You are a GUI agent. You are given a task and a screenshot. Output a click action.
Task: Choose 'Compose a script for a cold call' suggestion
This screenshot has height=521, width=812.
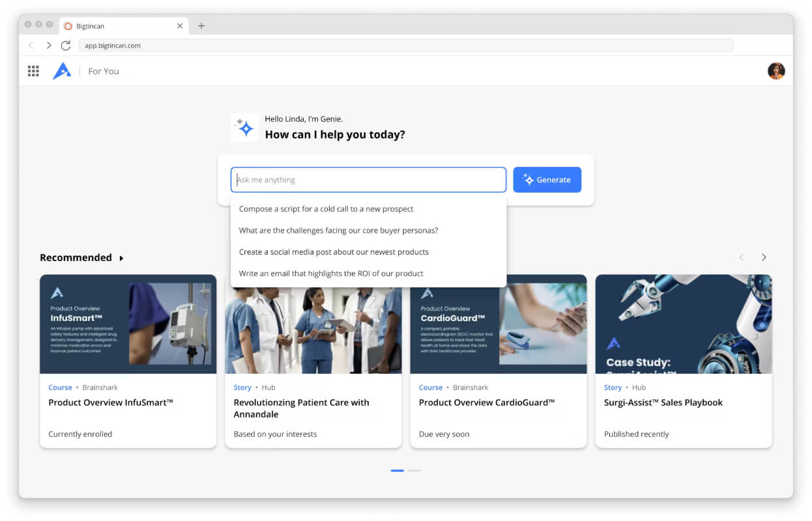(368, 209)
